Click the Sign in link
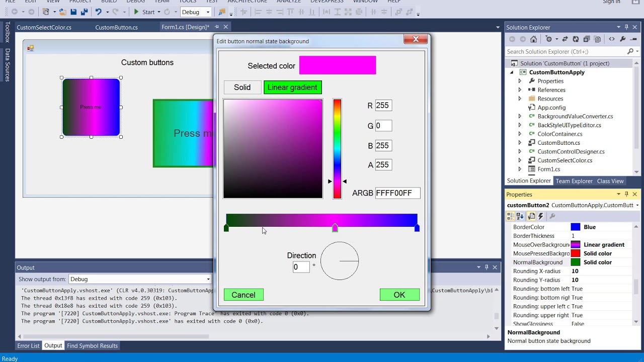The width and height of the screenshot is (644, 362). [x=611, y=2]
